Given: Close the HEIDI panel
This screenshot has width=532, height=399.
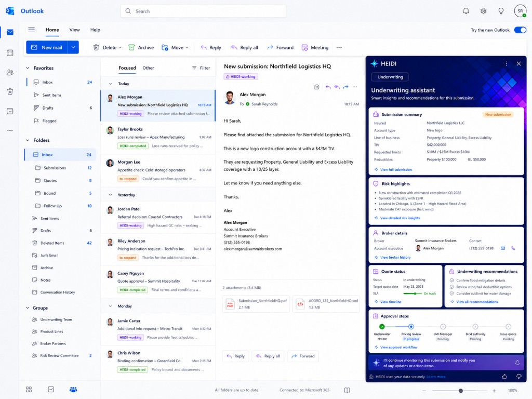Looking at the screenshot, I should pyautogui.click(x=519, y=63).
